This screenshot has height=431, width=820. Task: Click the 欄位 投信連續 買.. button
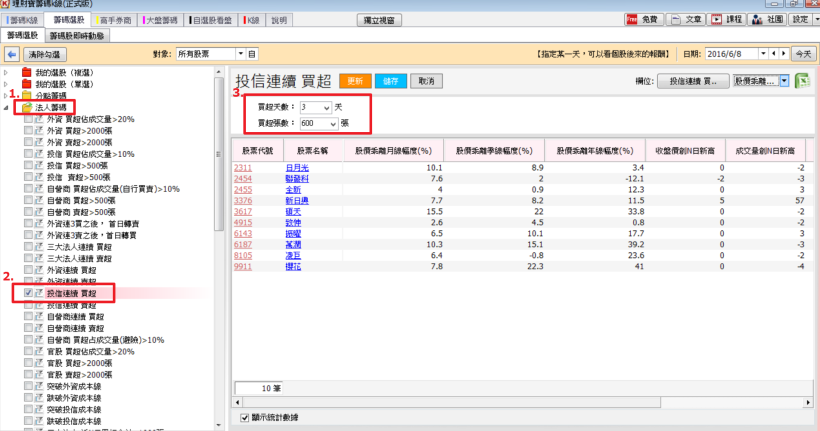tap(693, 81)
